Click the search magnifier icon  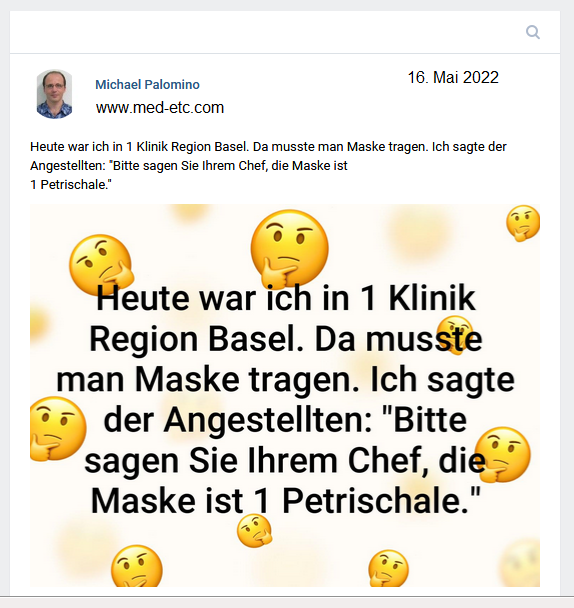(x=533, y=32)
